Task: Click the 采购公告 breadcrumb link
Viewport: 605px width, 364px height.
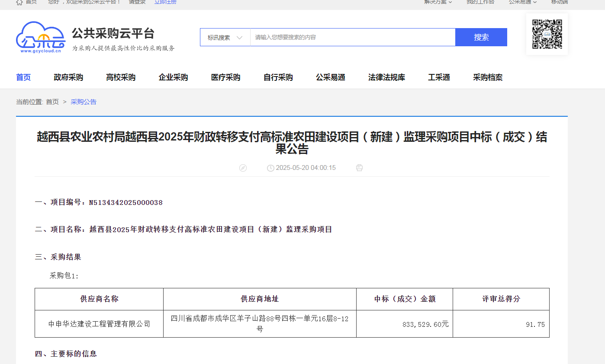Action: click(84, 102)
